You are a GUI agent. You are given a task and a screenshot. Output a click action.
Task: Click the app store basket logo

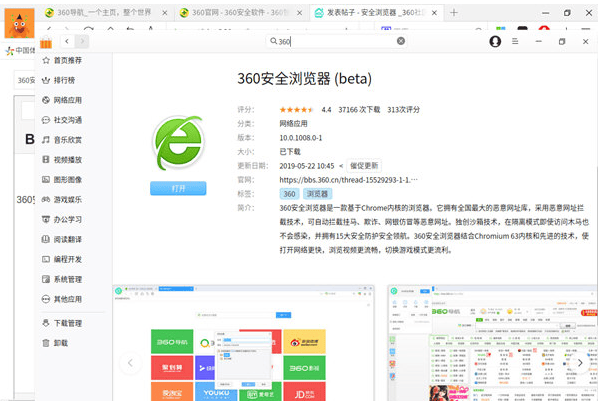click(46, 42)
